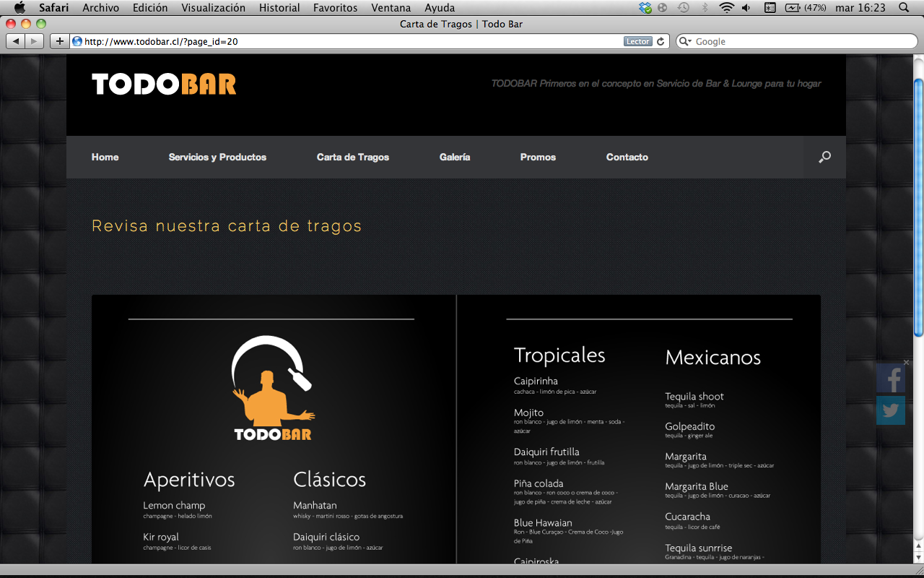Toggle the Lector reader view

click(x=637, y=41)
